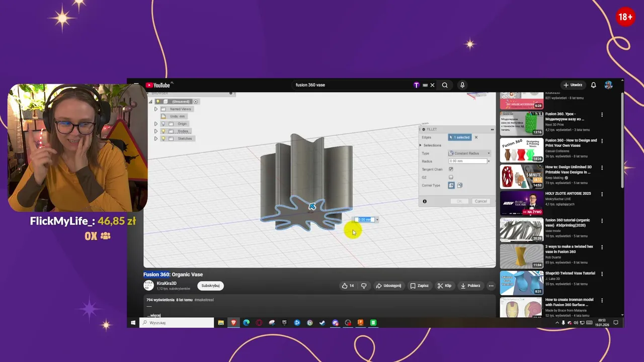644x362 pixels.
Task: Click the fillet manipulator arrow on model
Action: point(312,206)
